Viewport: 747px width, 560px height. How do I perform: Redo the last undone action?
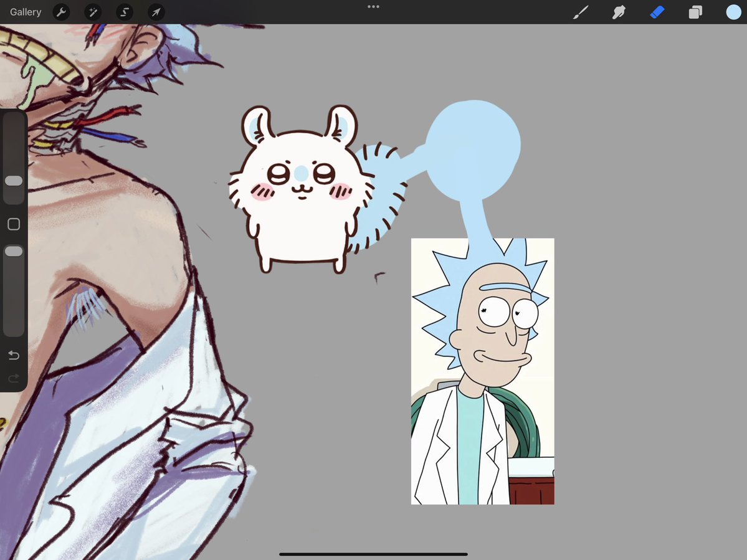coord(14,378)
